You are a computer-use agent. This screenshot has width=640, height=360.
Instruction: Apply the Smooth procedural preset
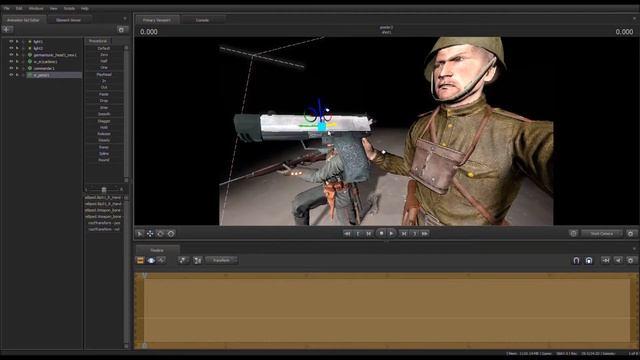pyautogui.click(x=104, y=114)
